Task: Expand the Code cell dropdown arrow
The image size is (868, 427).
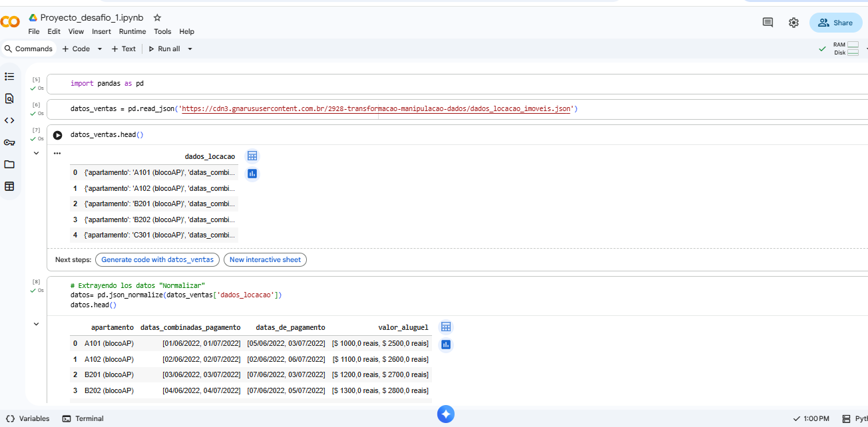Action: [x=100, y=49]
